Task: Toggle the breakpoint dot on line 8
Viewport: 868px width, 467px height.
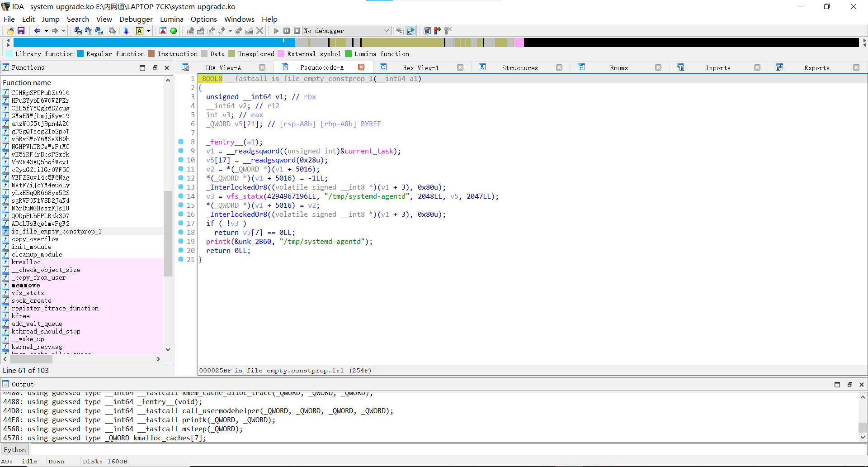Action: [x=181, y=142]
